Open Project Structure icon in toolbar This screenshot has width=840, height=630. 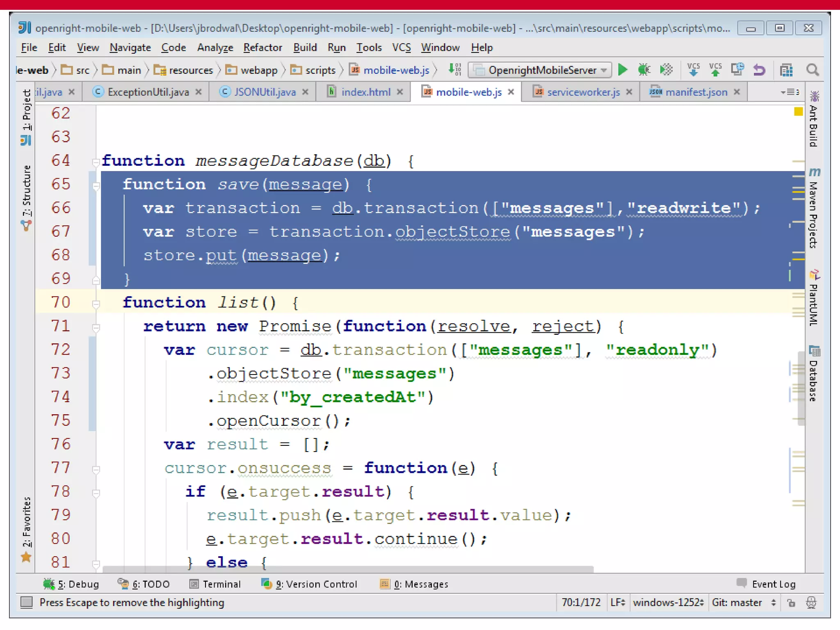(786, 70)
